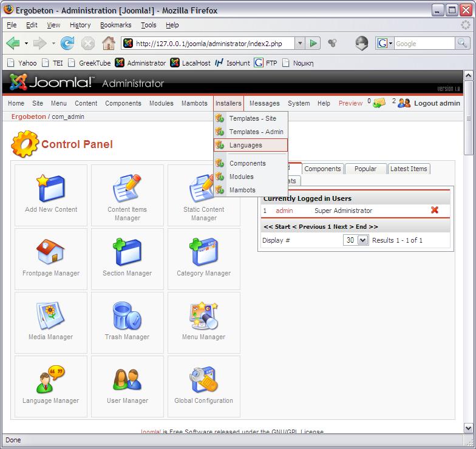Click the orange Control Panel gear icon
476x449 pixels.
25,144
